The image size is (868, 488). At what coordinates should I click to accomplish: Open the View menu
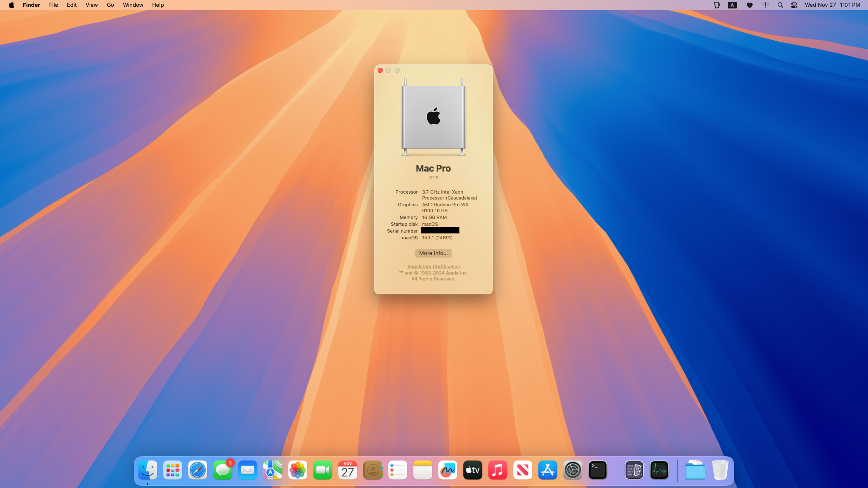pos(92,5)
